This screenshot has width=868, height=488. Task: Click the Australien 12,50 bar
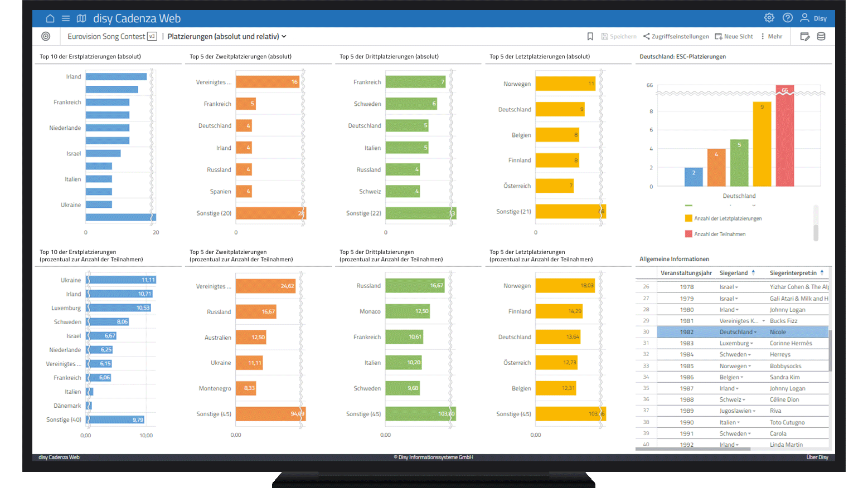tap(251, 337)
